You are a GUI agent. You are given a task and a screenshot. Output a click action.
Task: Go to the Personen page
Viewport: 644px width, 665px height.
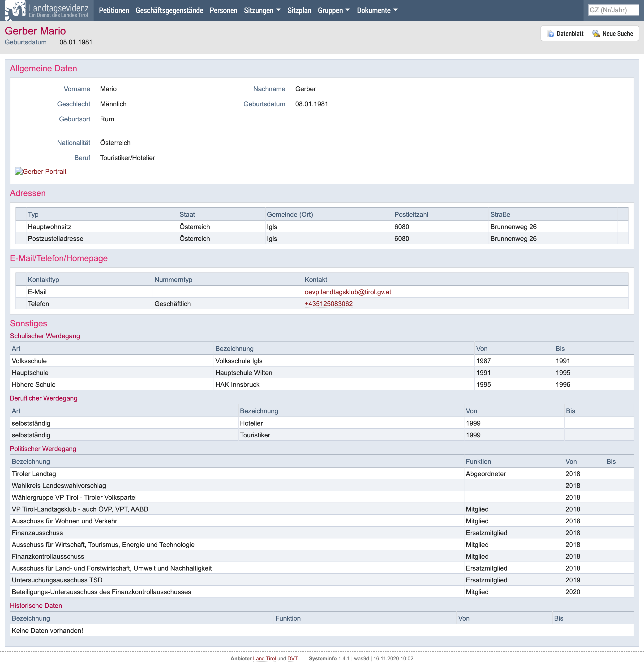223,10
